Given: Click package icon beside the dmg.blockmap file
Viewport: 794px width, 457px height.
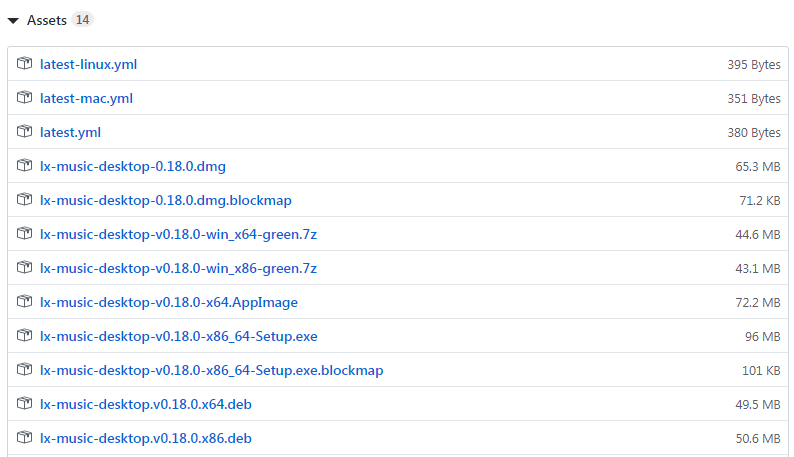Looking at the screenshot, I should coord(24,200).
